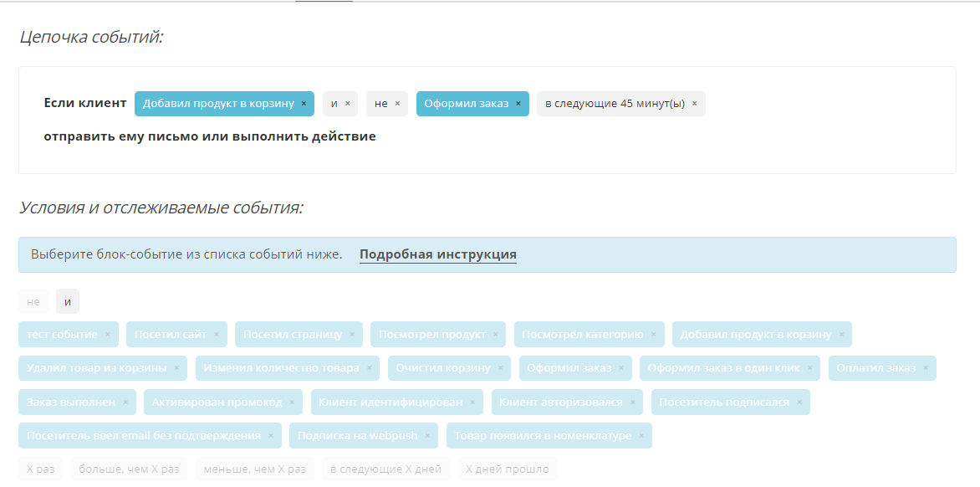980x487 pixels.
Task: Delete the 'не' operator from chain
Action: (397, 104)
